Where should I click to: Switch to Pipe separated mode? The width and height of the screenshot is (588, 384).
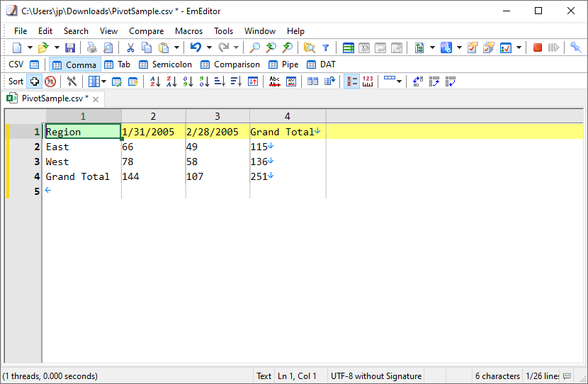283,65
